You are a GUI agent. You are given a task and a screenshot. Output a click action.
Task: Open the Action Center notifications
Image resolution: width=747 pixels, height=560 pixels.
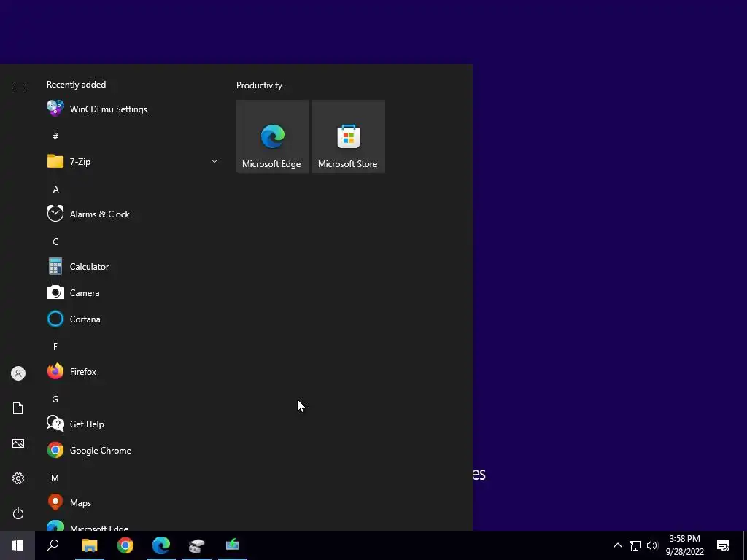pyautogui.click(x=723, y=545)
